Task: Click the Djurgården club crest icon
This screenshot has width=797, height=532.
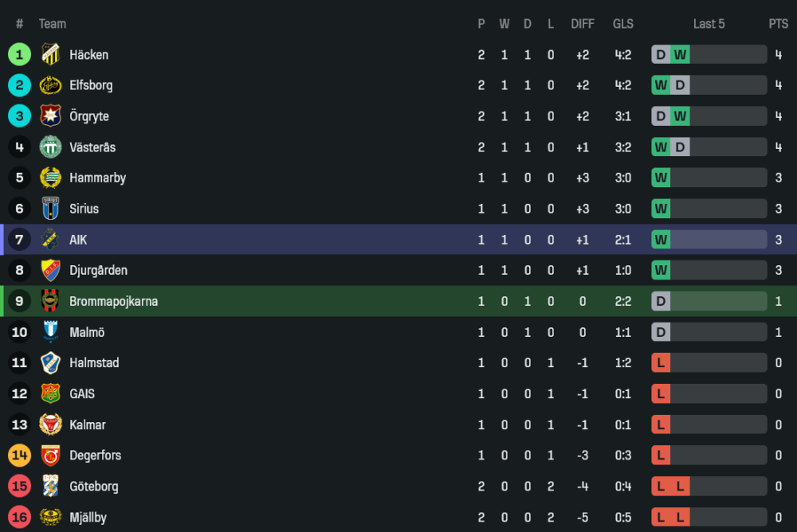Action: [x=50, y=270]
